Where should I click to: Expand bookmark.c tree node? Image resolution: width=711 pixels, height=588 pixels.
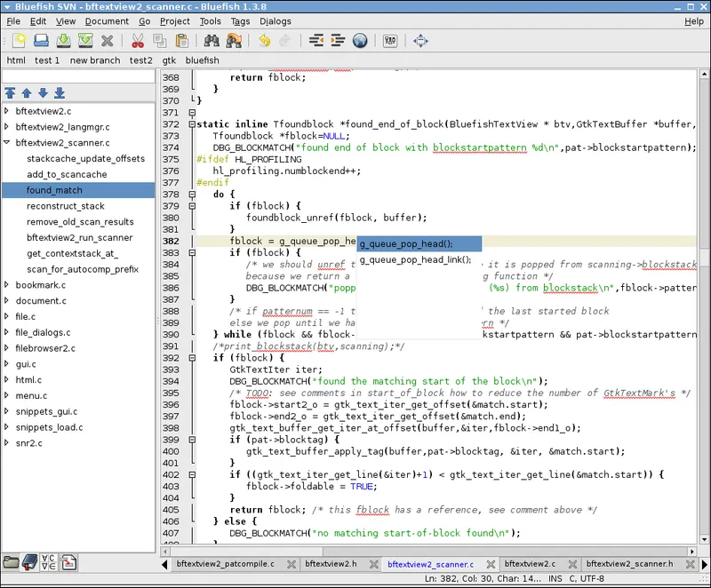click(x=6, y=284)
